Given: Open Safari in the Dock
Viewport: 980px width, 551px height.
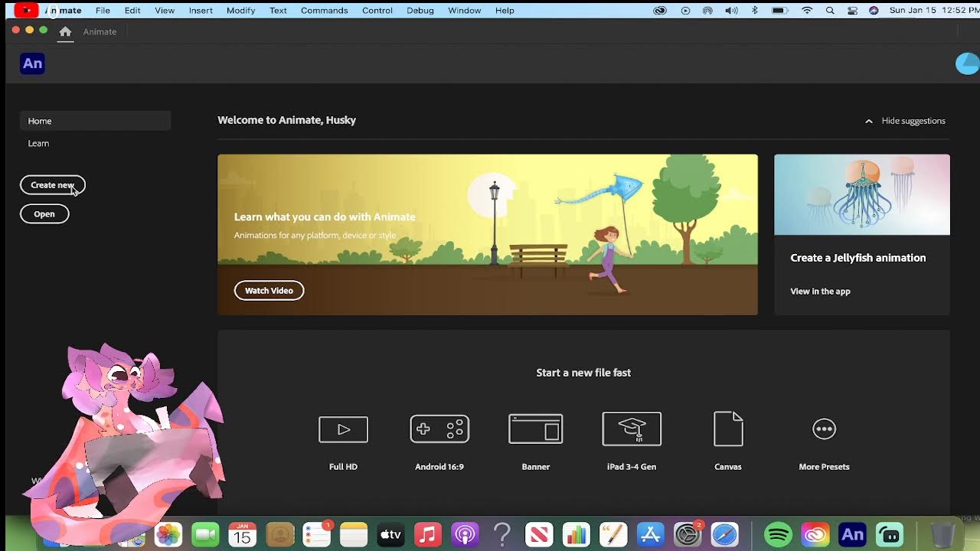Looking at the screenshot, I should click(x=724, y=534).
